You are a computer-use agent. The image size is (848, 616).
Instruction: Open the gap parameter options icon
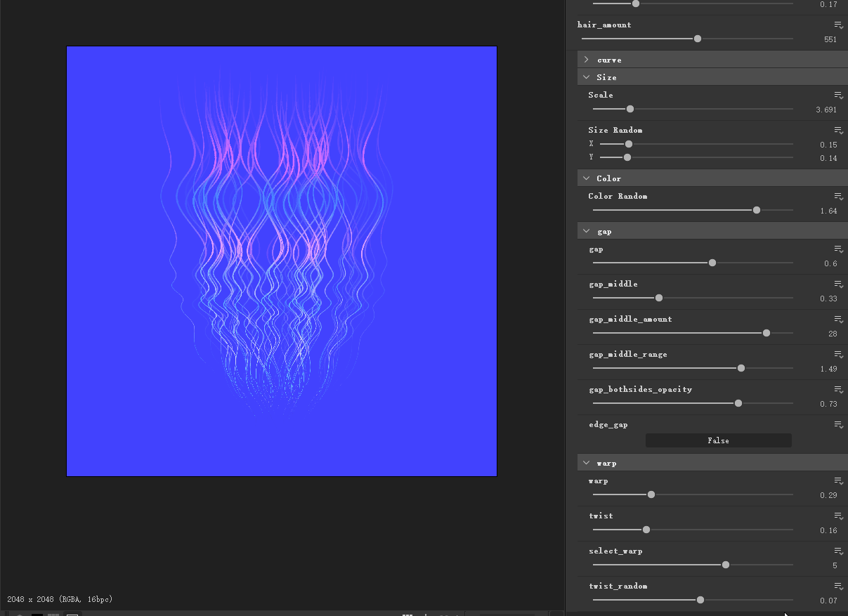(839, 249)
